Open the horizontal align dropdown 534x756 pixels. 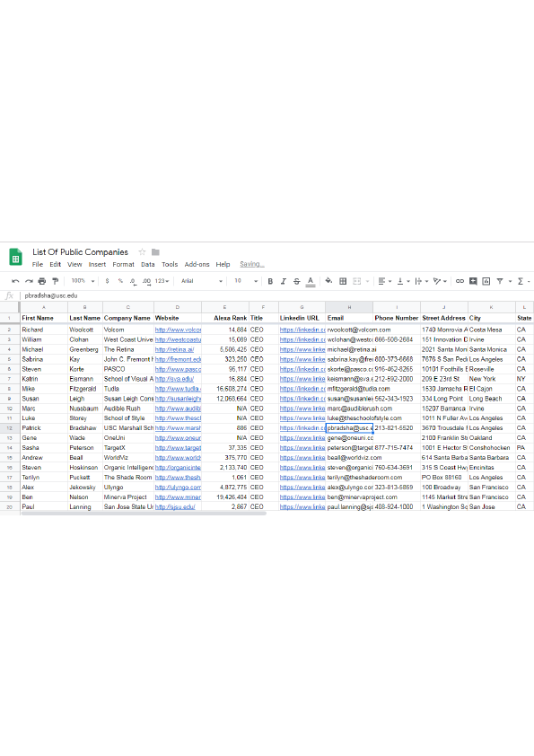click(385, 281)
